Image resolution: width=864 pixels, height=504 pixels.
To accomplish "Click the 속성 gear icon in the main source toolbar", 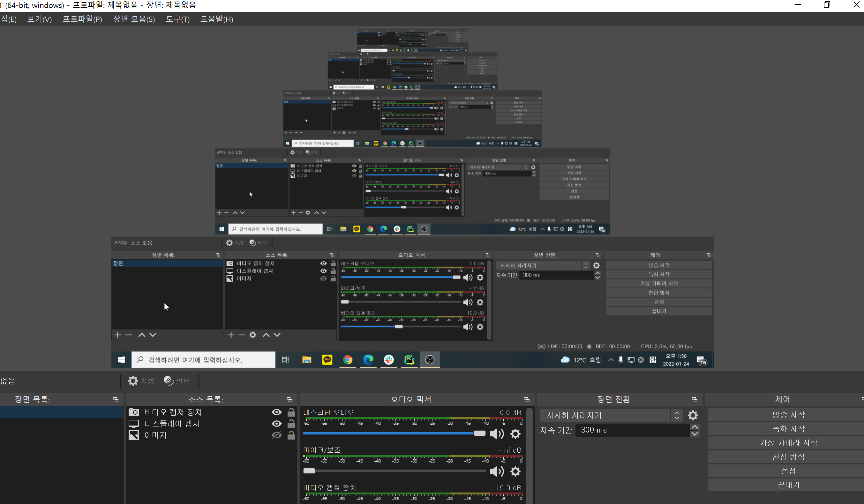I will coord(133,381).
